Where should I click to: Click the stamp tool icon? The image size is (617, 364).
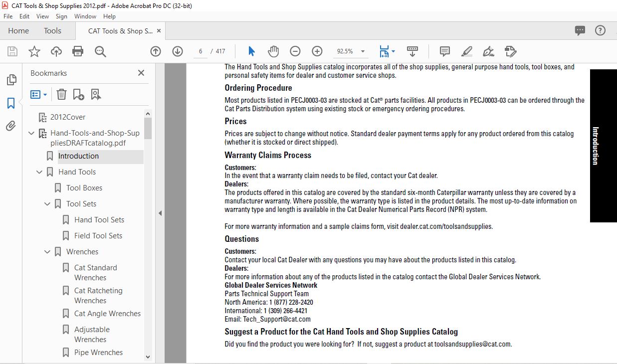tap(510, 51)
